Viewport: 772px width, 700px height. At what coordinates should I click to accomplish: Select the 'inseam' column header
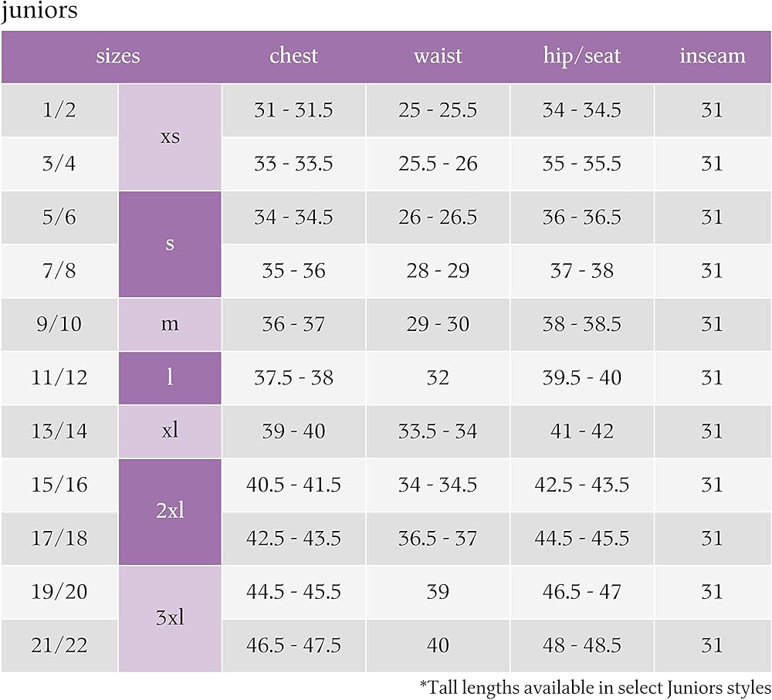(712, 56)
